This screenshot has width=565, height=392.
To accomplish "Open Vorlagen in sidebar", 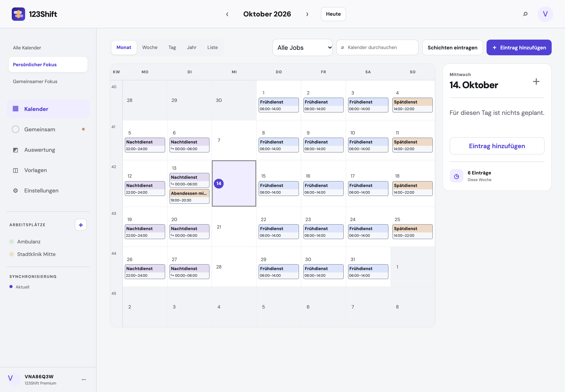I will pyautogui.click(x=48, y=170).
